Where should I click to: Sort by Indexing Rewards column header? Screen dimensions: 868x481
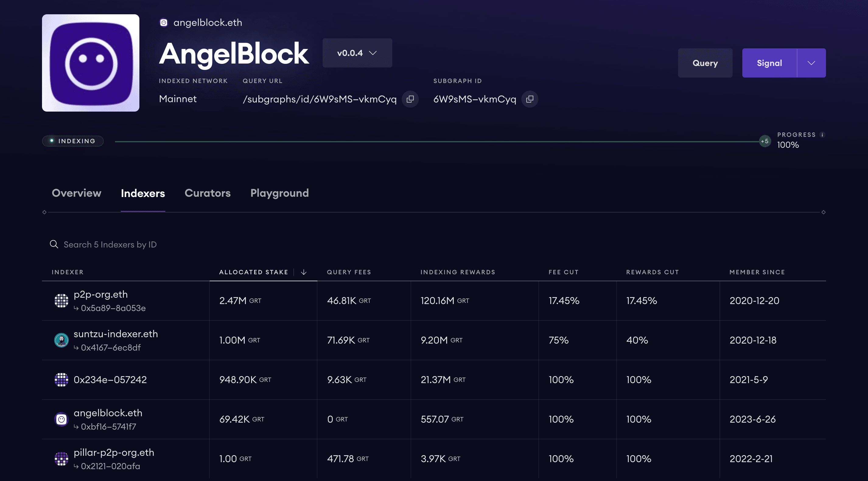pos(458,272)
